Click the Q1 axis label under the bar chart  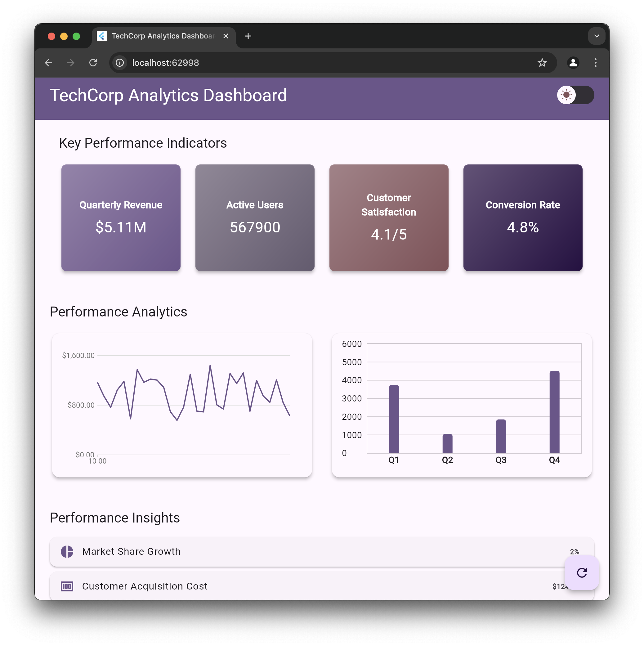[x=394, y=460]
